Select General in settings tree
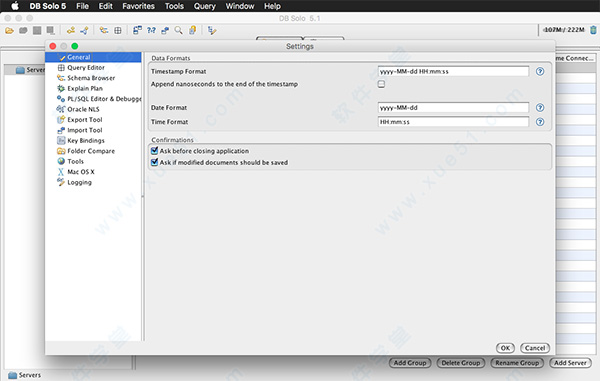The width and height of the screenshot is (600, 381). click(79, 57)
